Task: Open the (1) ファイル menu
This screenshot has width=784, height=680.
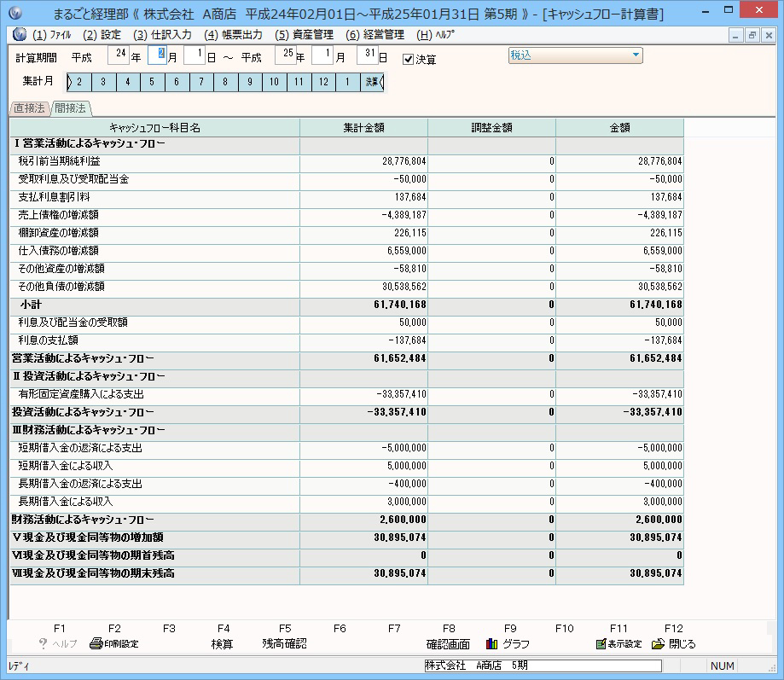Action: pyautogui.click(x=51, y=35)
